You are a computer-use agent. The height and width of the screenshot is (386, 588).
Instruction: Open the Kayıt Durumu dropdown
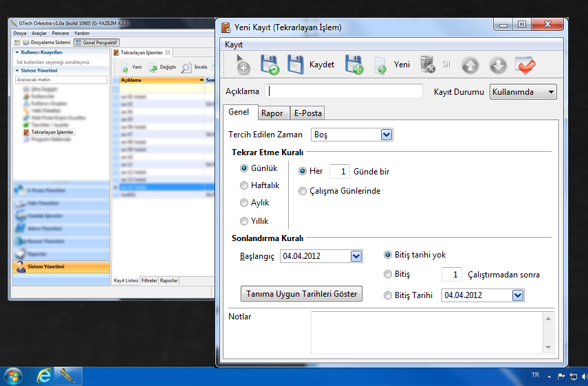tap(523, 92)
